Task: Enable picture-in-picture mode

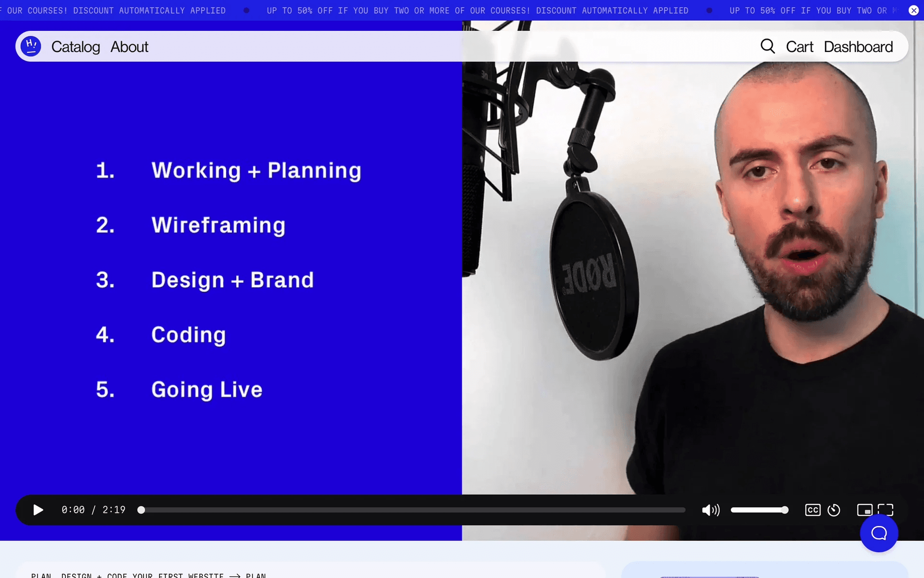Action: point(864,510)
